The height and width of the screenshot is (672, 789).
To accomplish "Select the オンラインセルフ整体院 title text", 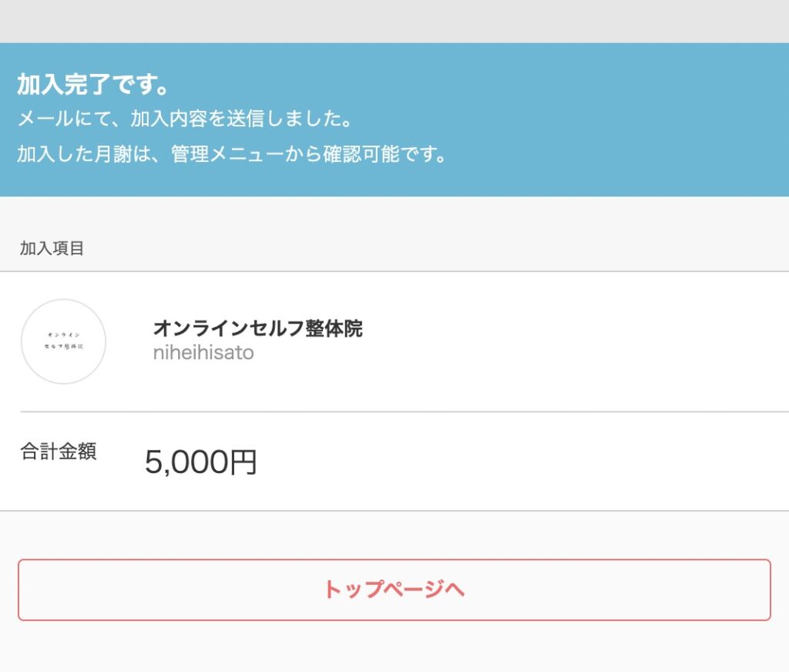I will click(257, 328).
